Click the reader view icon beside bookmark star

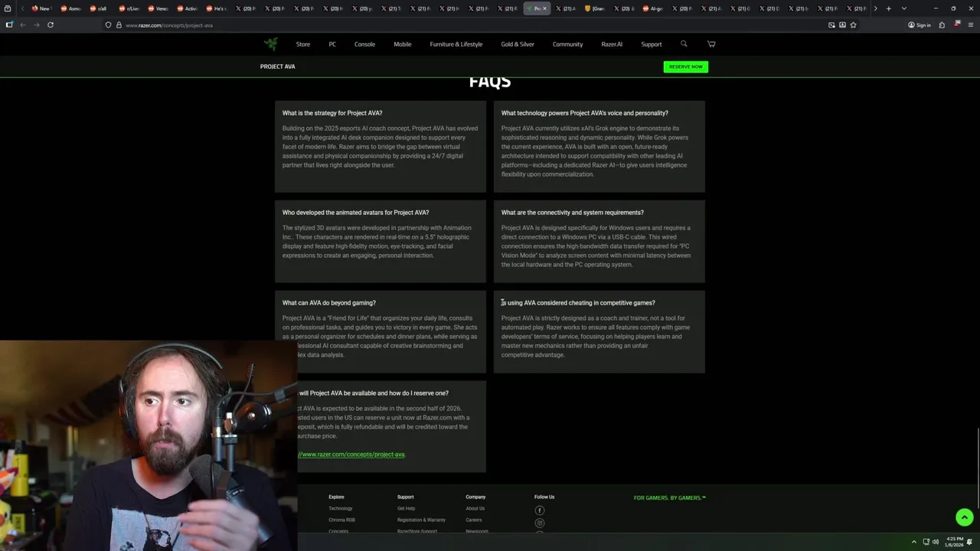coord(842,24)
